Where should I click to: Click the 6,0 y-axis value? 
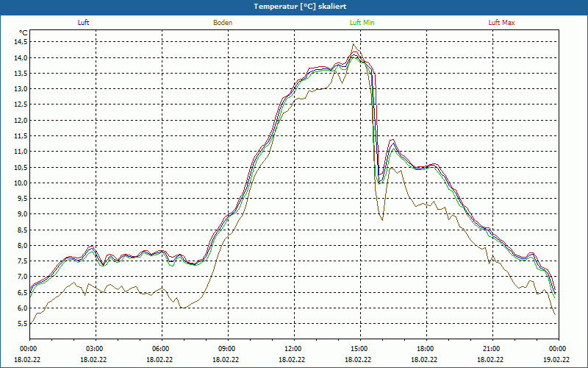(x=22, y=308)
